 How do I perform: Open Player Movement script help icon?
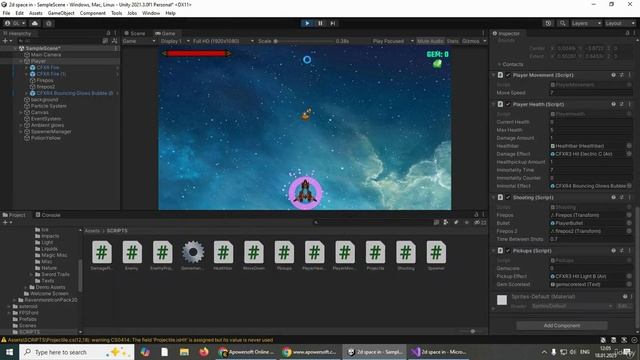(x=613, y=75)
